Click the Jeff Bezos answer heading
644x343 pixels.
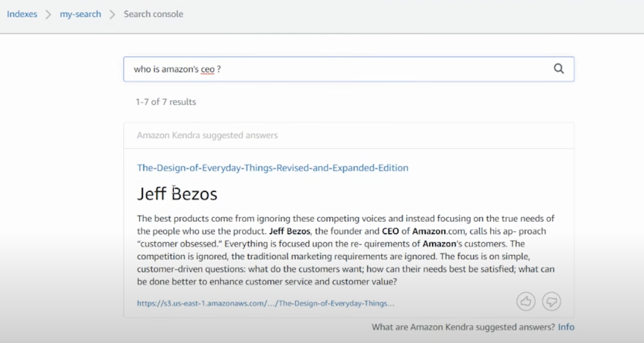[x=177, y=194]
